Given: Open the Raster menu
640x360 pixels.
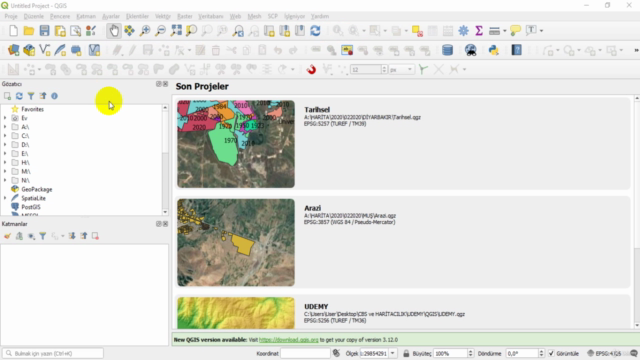Looking at the screenshot, I should pyautogui.click(x=184, y=16).
